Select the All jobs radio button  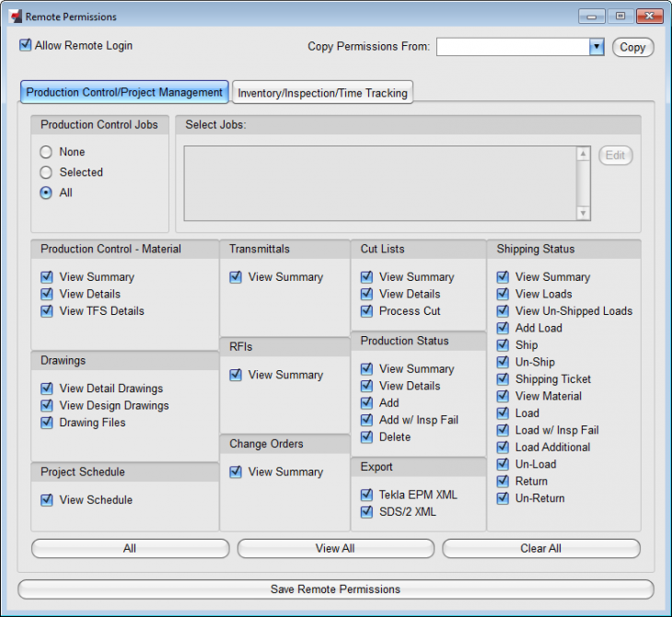46,192
